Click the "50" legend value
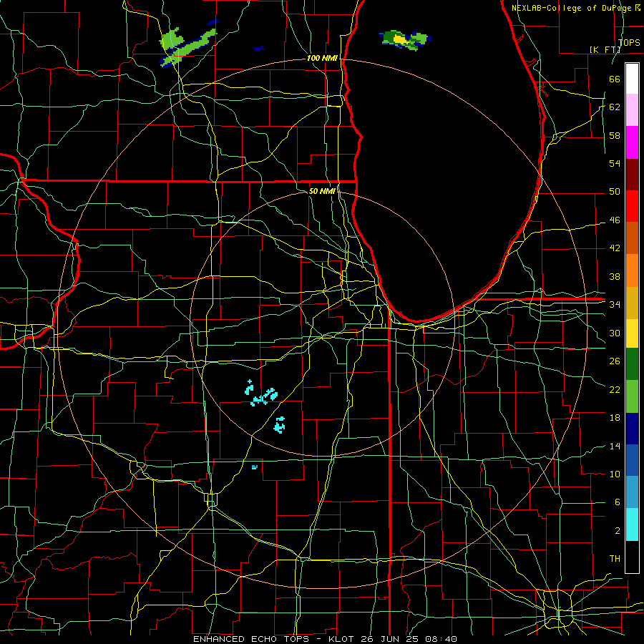 tap(615, 192)
